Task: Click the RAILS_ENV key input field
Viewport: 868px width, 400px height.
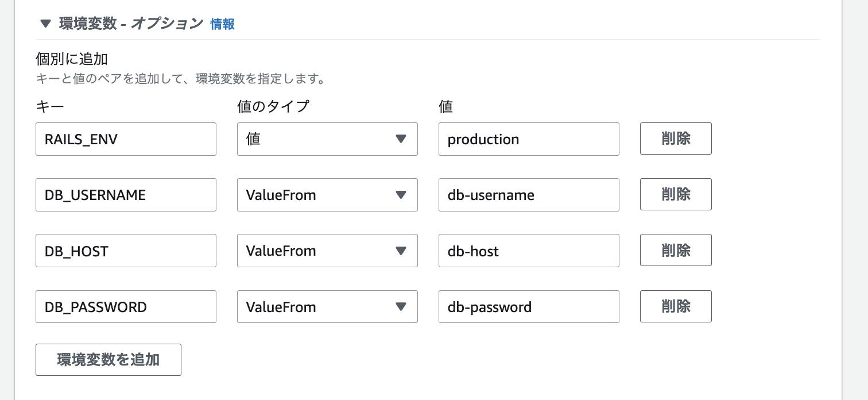Action: click(126, 139)
